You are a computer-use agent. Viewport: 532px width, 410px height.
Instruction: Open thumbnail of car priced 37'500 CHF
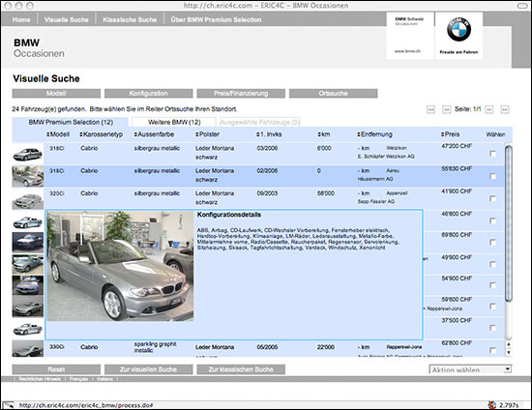[28, 328]
